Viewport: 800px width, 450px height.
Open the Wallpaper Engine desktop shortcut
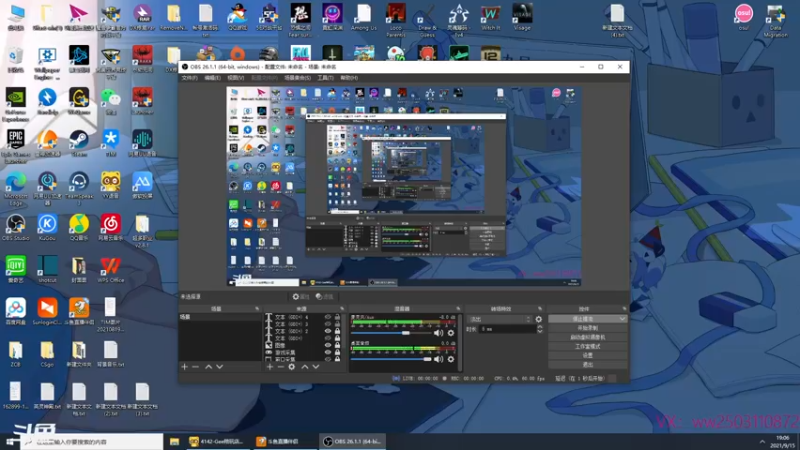pyautogui.click(x=47, y=63)
